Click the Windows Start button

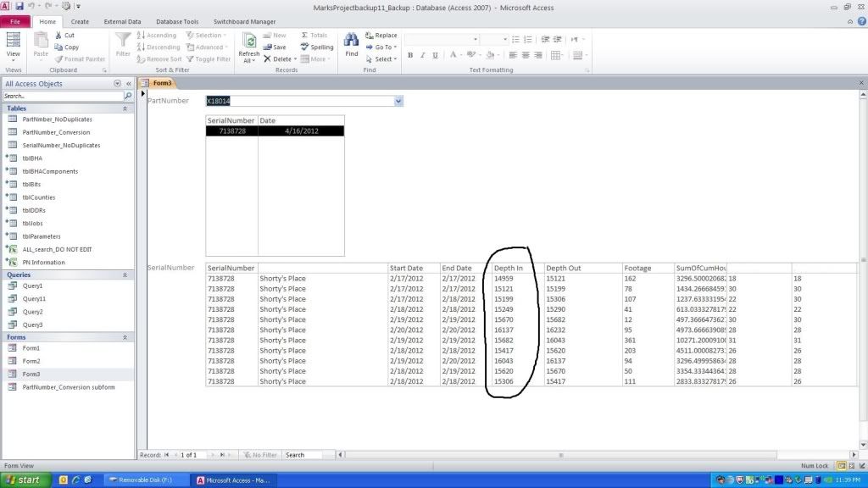[x=22, y=480]
